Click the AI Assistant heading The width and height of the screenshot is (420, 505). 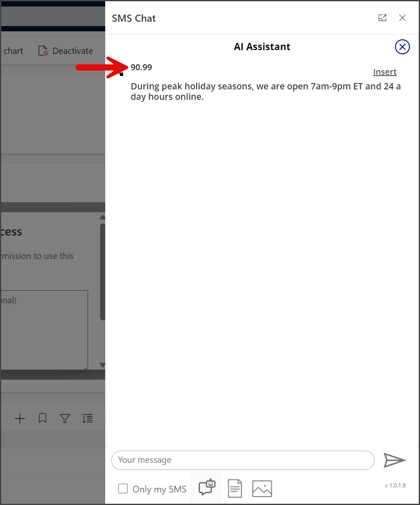click(262, 47)
